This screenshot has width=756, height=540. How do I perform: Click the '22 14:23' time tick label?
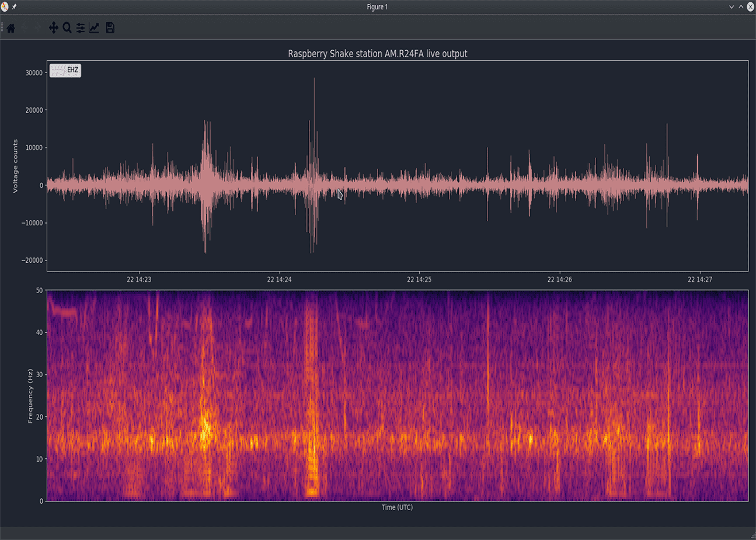click(x=139, y=280)
